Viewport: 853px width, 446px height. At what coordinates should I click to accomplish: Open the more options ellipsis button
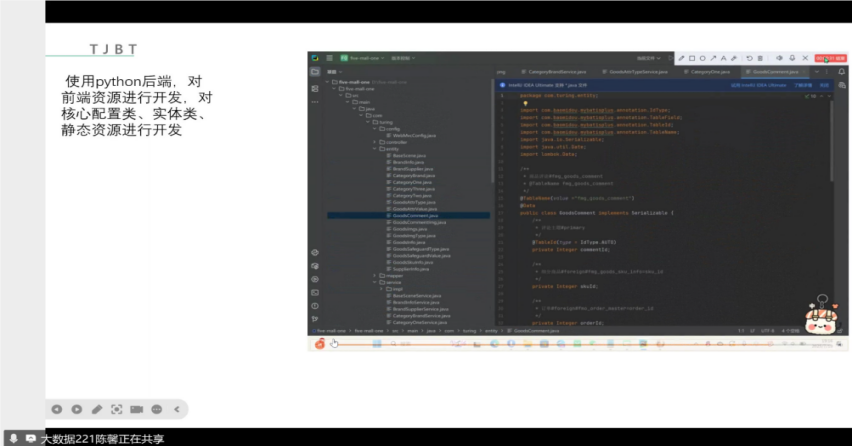click(x=158, y=409)
